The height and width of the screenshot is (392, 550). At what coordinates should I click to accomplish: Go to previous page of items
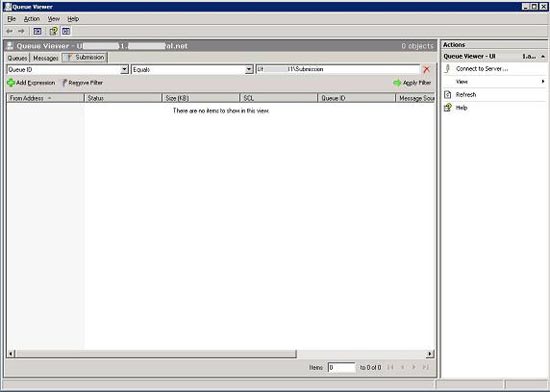click(x=403, y=367)
